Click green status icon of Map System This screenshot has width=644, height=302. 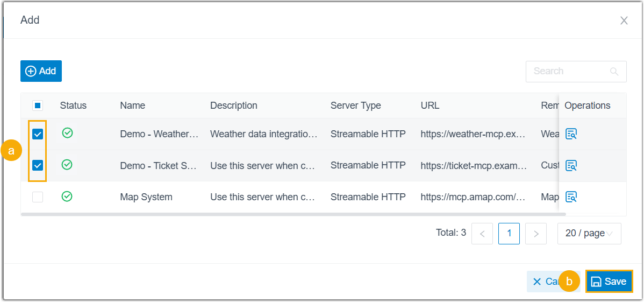click(x=67, y=196)
